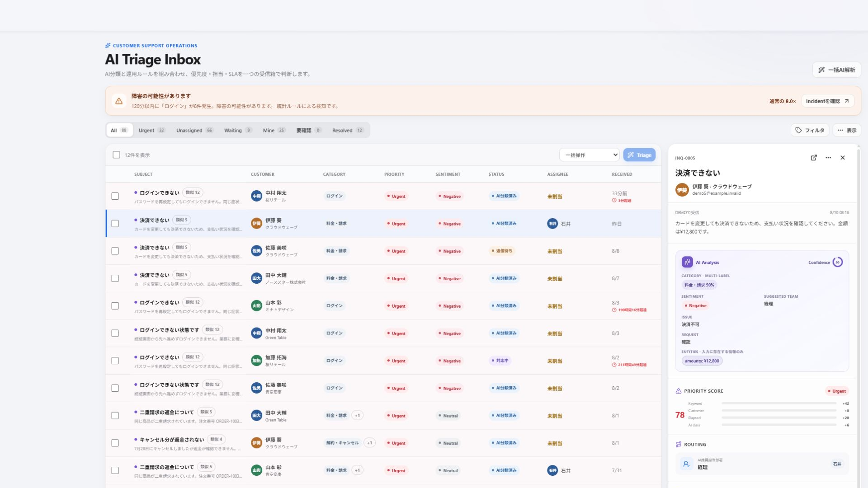Image resolution: width=868 pixels, height=488 pixels.
Task: Switch to the Unassigned tab
Action: 194,130
